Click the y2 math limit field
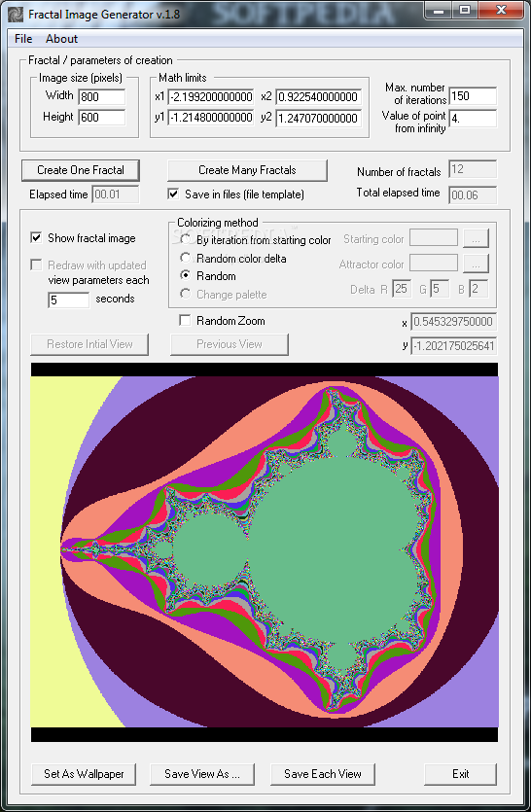 (x=318, y=118)
